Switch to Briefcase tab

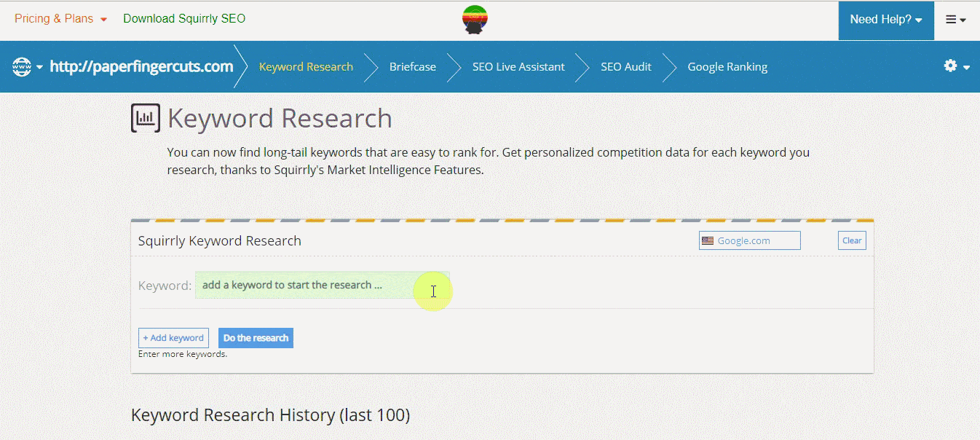413,67
